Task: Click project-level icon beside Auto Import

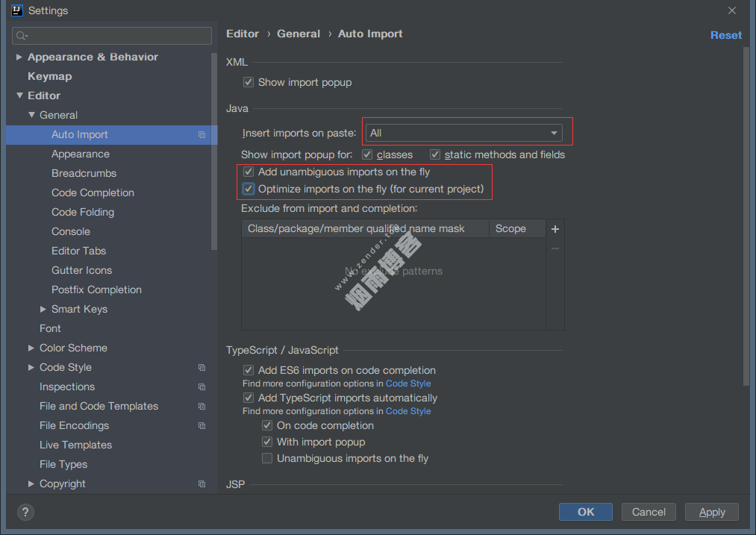Action: [202, 135]
